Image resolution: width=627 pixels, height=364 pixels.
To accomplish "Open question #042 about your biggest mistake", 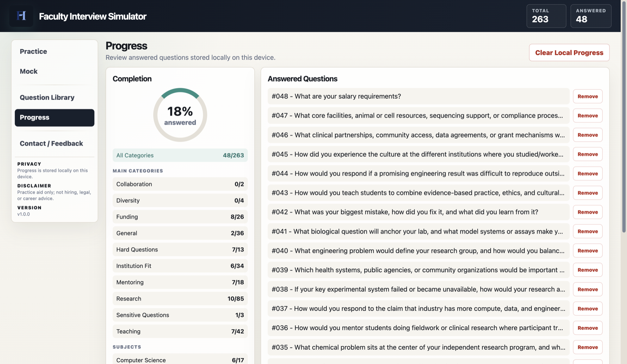I will click(419, 212).
